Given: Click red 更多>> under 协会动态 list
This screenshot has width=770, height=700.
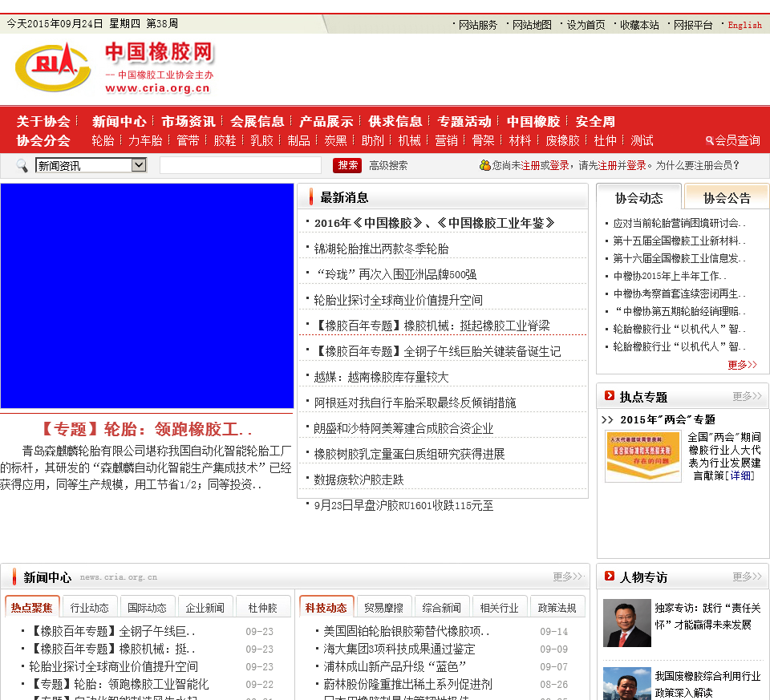Looking at the screenshot, I should pyautogui.click(x=742, y=365).
